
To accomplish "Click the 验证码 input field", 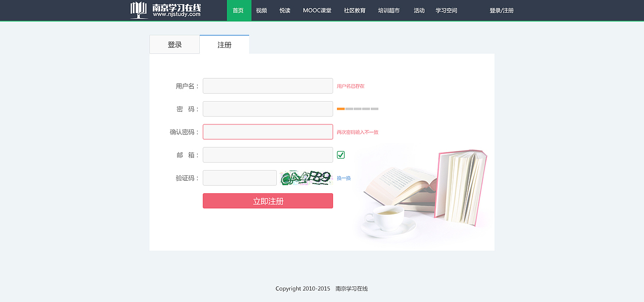I will tap(239, 178).
